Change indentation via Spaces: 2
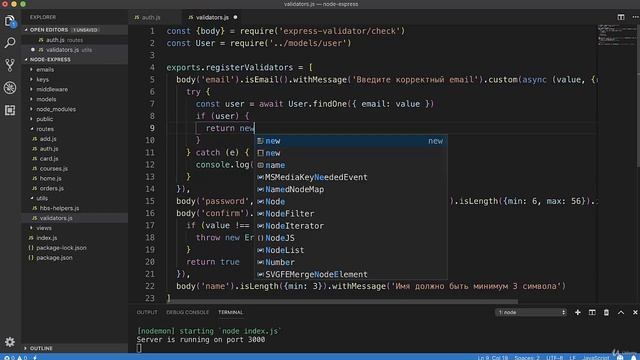Screen dimensions: 640x360 527,358
